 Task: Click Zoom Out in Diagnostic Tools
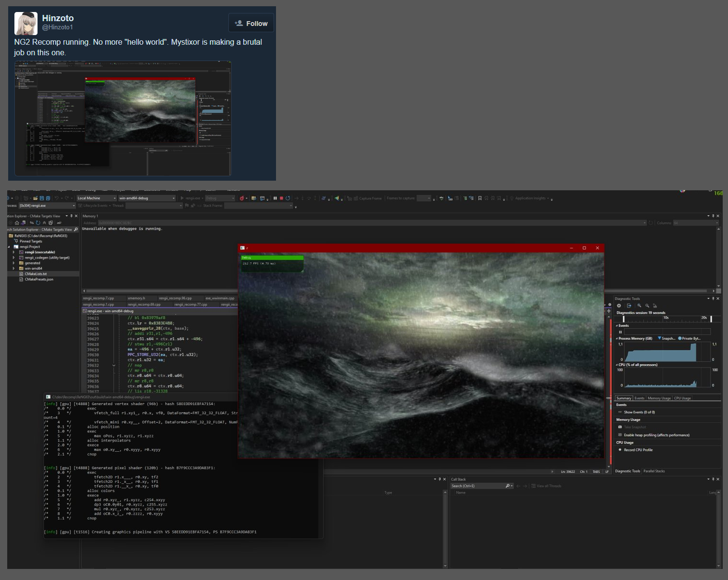click(647, 306)
